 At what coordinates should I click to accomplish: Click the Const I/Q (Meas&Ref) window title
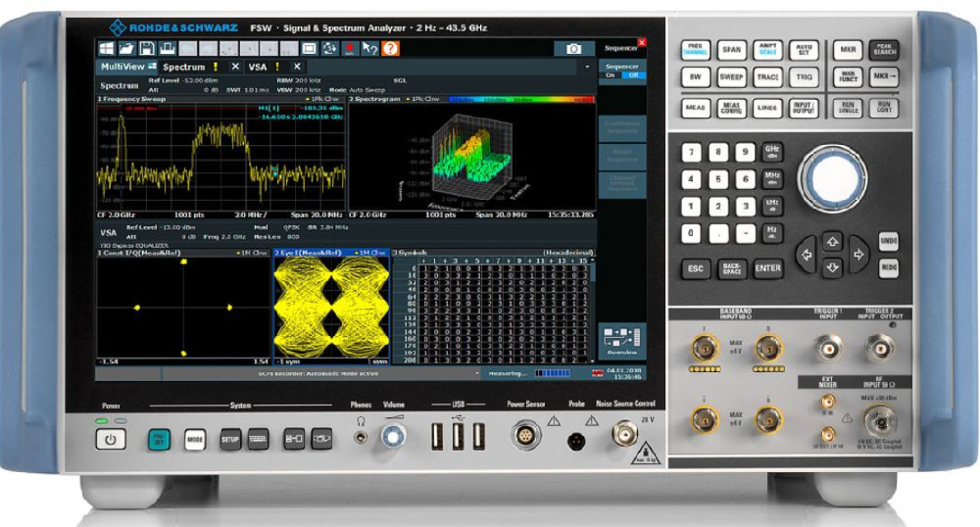[139, 253]
